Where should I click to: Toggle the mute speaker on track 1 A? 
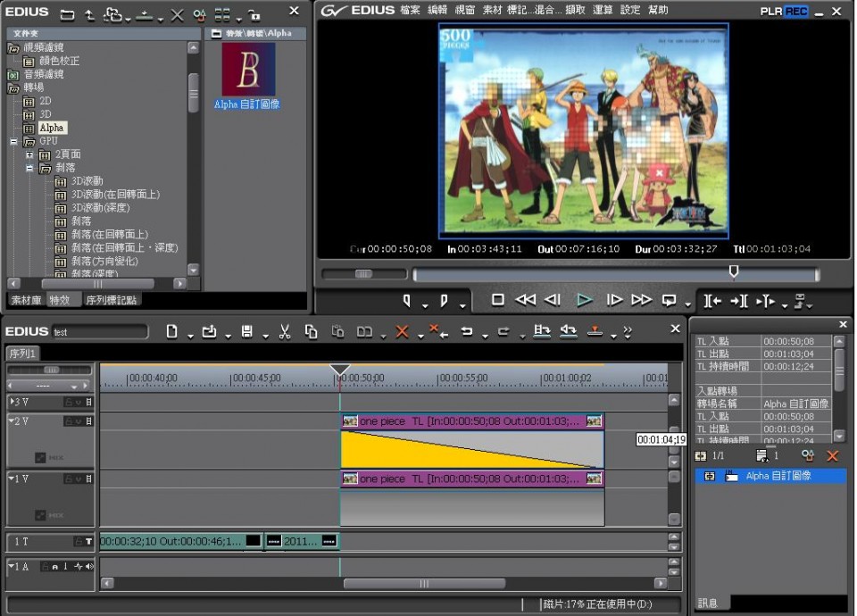[89, 567]
